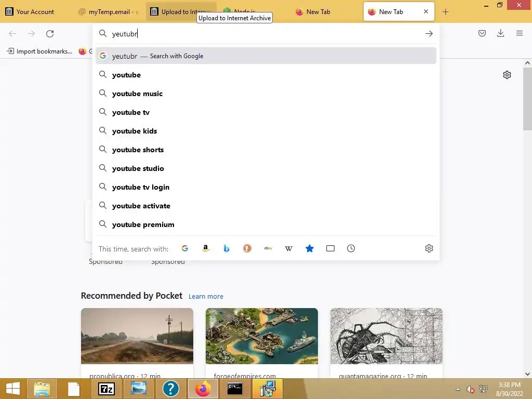The height and width of the screenshot is (399, 532).
Task: Open a new tab with plus button
Action: pyautogui.click(x=445, y=12)
